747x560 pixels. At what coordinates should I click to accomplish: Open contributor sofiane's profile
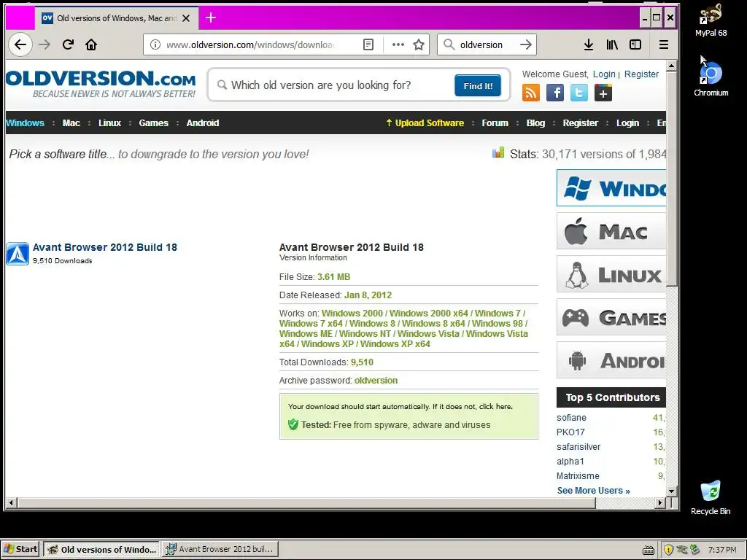point(571,418)
